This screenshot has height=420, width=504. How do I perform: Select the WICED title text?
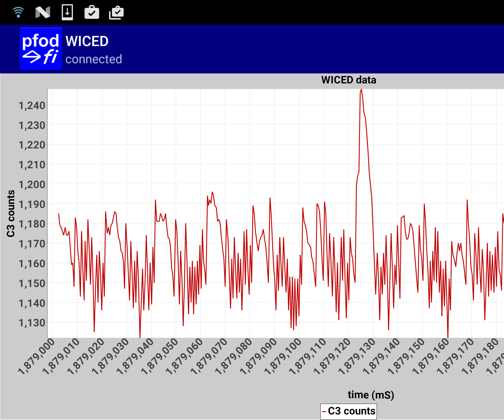click(x=87, y=41)
